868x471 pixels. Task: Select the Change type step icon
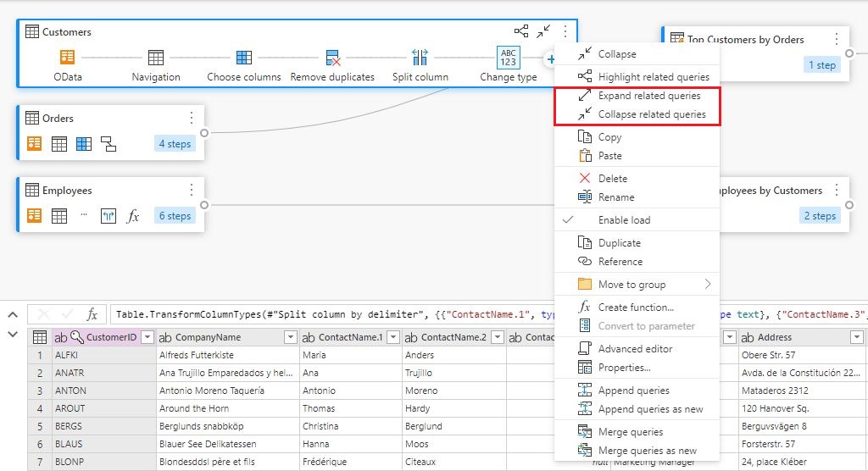click(508, 58)
